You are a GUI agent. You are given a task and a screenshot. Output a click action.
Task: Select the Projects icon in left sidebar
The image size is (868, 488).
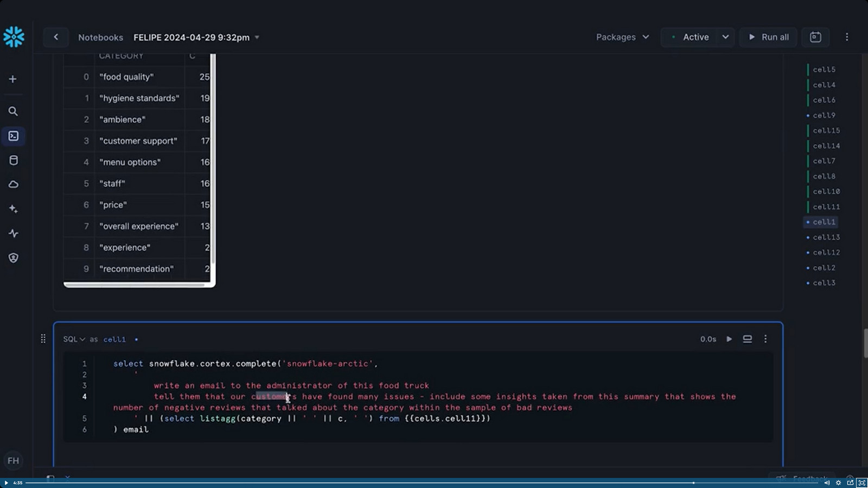[x=14, y=136]
